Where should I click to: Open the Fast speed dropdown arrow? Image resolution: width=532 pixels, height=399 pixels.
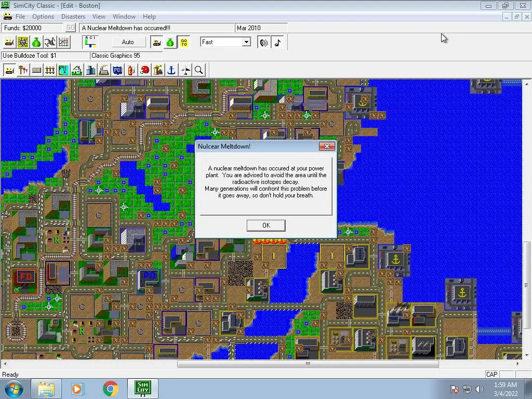point(247,42)
